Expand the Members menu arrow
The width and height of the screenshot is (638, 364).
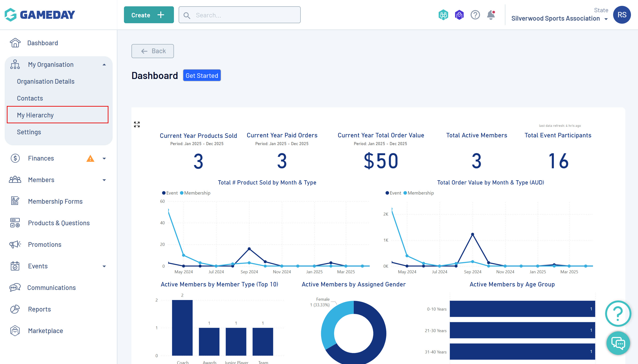point(104,180)
